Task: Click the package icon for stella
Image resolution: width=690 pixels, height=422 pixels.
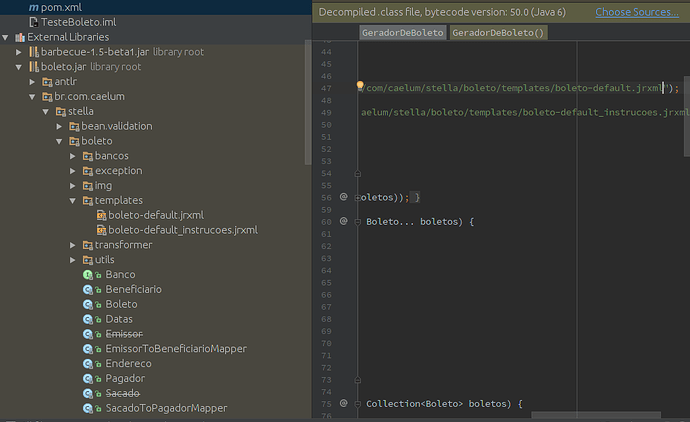Action: 61,112
